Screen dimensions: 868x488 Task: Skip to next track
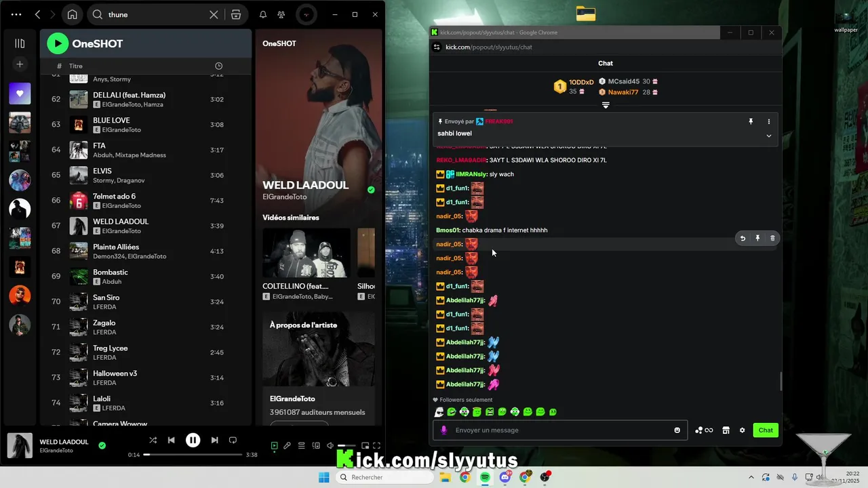214,440
